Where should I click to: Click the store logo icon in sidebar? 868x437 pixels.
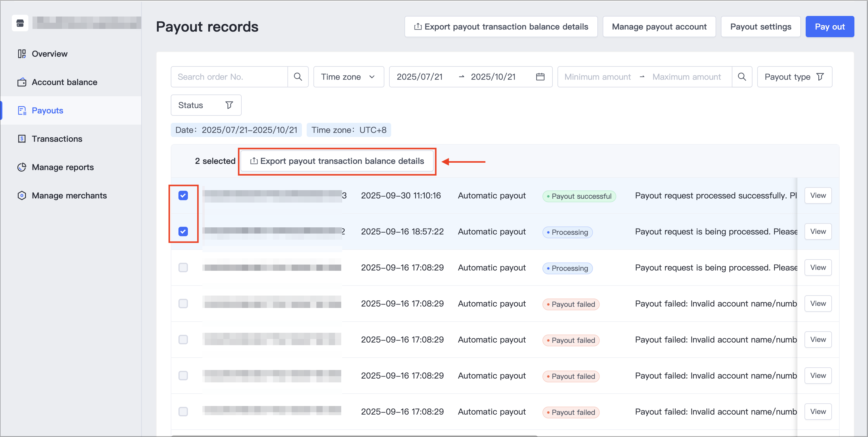[x=20, y=23]
